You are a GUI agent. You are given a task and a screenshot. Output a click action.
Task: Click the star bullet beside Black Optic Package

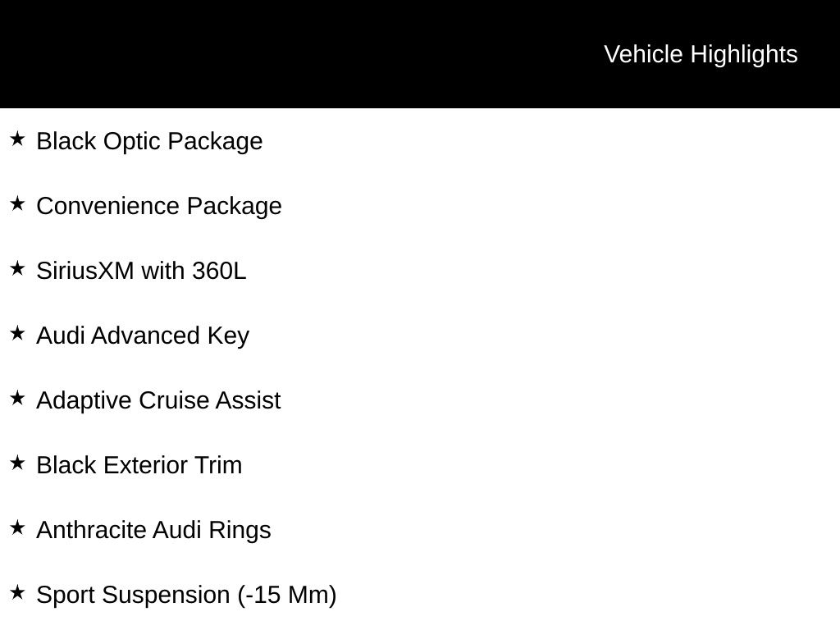17,139
